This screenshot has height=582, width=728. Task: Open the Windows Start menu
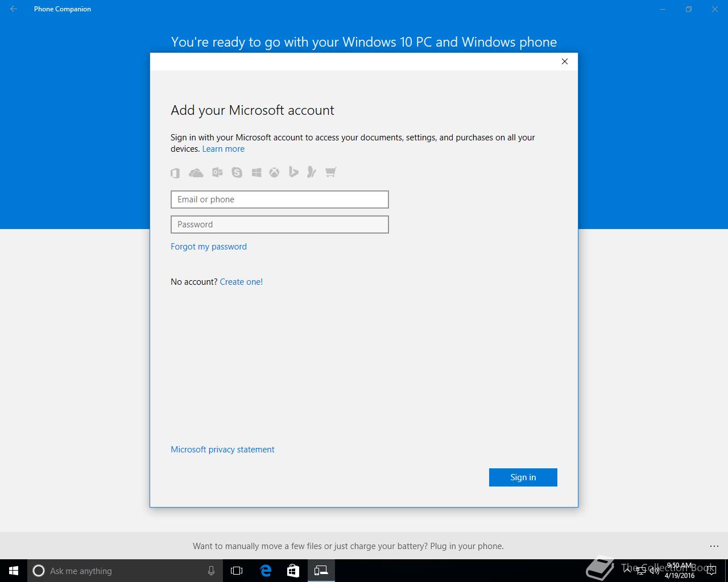(14, 571)
